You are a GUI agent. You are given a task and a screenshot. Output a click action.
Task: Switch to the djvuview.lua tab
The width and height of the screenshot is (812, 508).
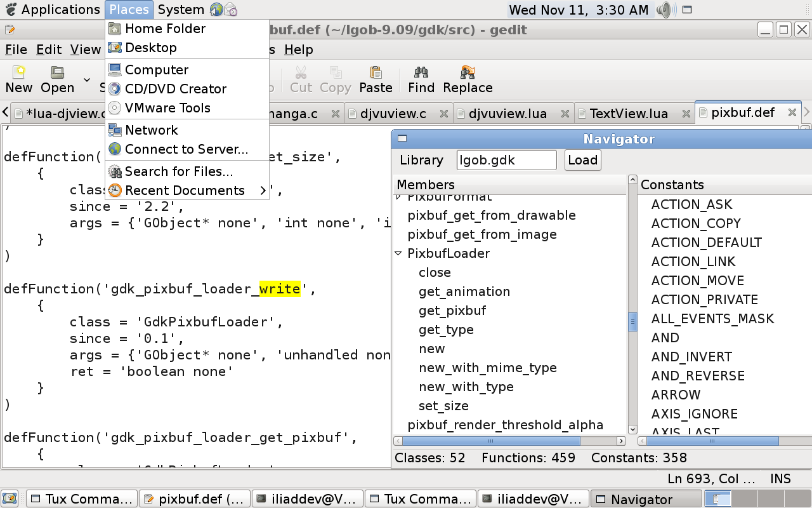(x=507, y=114)
